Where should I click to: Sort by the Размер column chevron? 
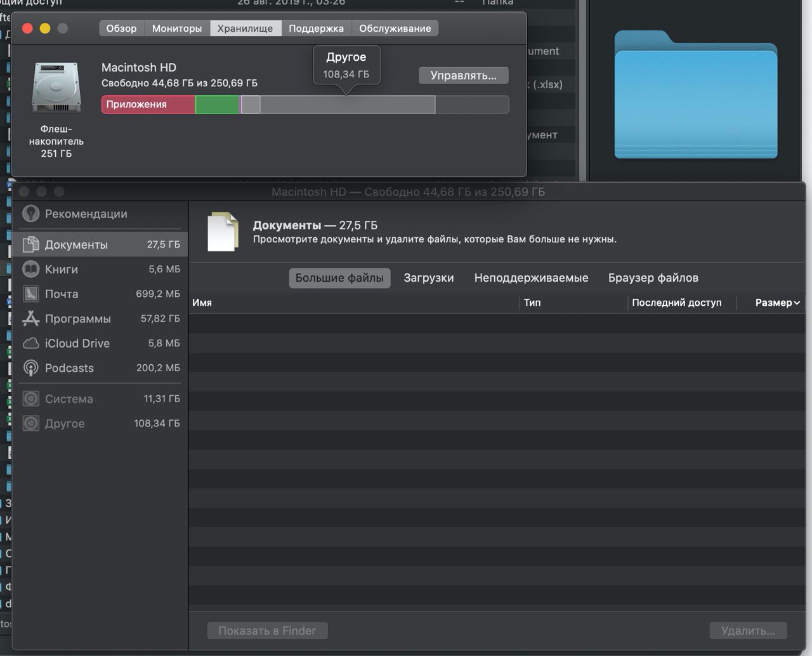(797, 303)
